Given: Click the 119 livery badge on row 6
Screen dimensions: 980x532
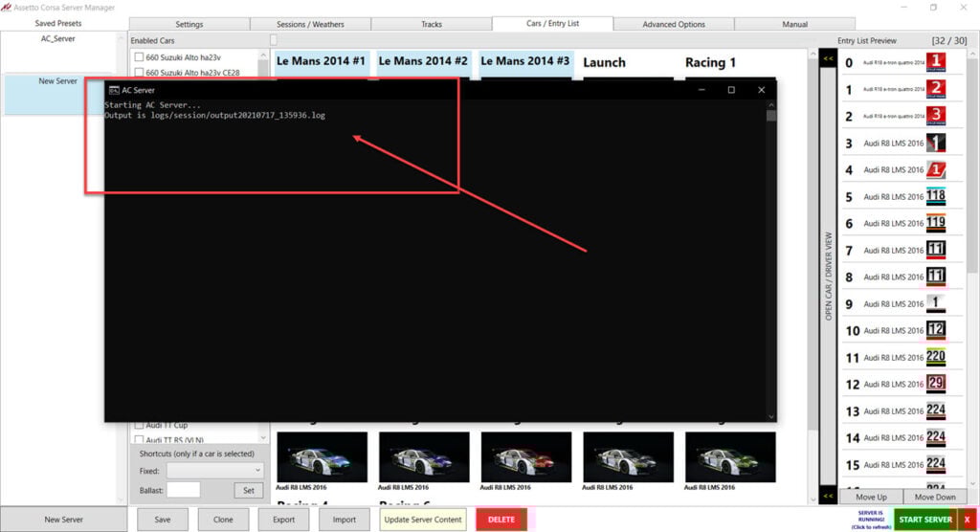Looking at the screenshot, I should [936, 223].
